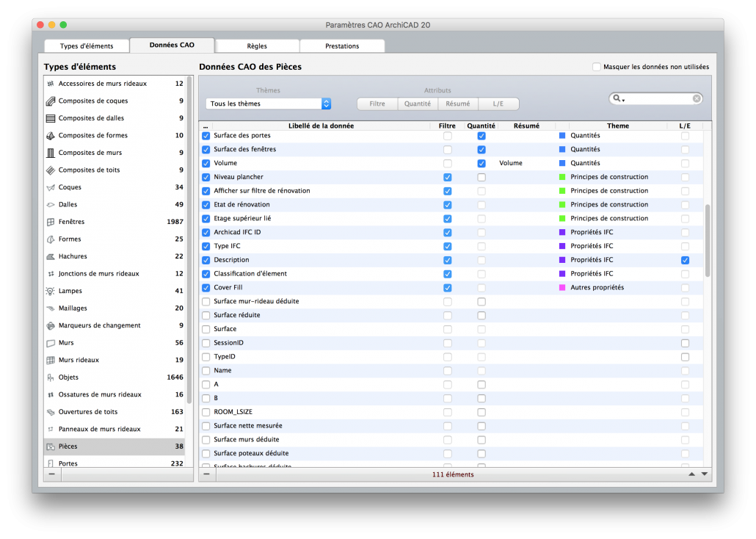Click the Composites de murs icon

[51, 153]
